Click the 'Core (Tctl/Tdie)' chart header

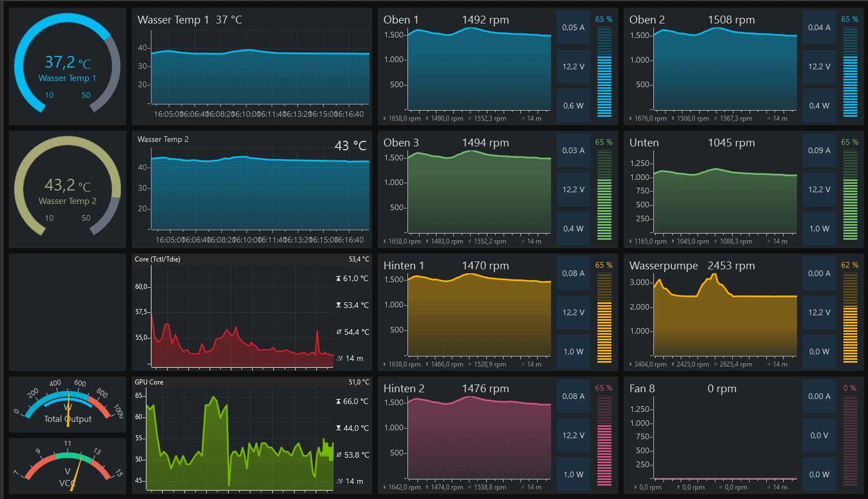click(158, 259)
